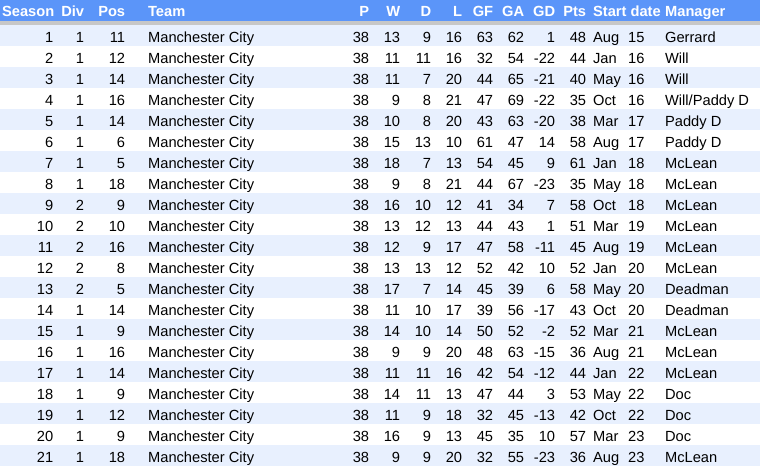This screenshot has height=466, width=760.
Task: Click Manchester City in season 1 row
Action: 200,37
